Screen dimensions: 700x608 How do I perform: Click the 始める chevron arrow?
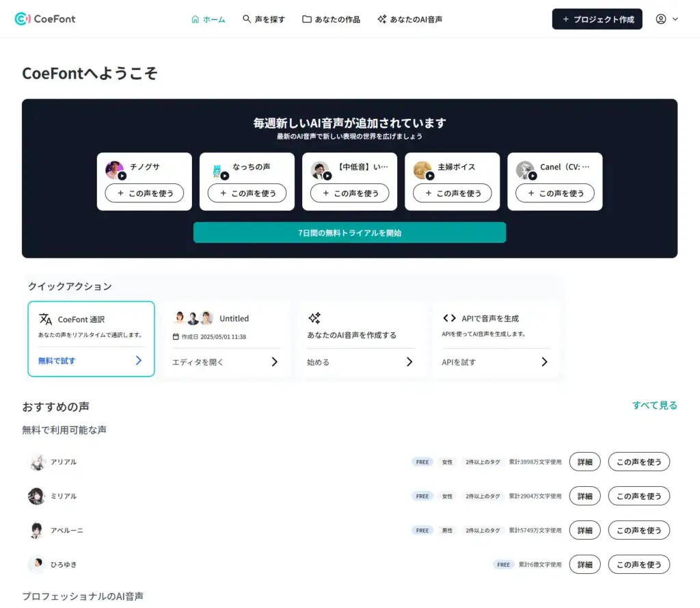click(409, 362)
